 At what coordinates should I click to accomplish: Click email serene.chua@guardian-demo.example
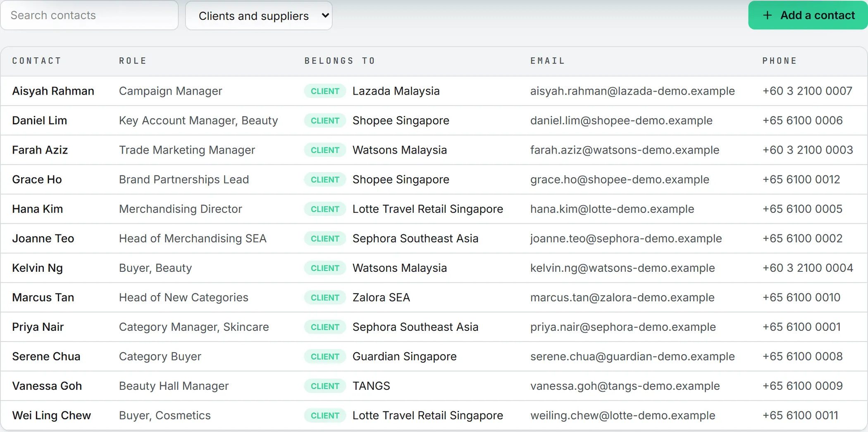click(632, 356)
